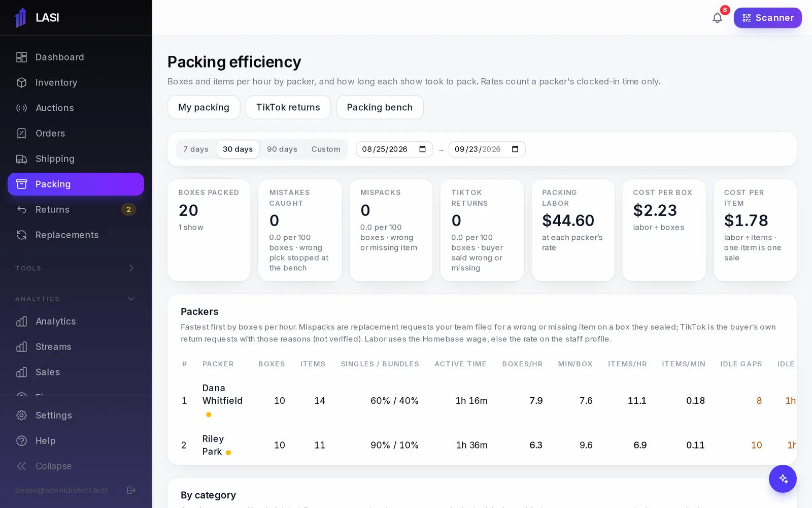This screenshot has width=812, height=508.
Task: Click the Scanner button
Action: tap(767, 18)
